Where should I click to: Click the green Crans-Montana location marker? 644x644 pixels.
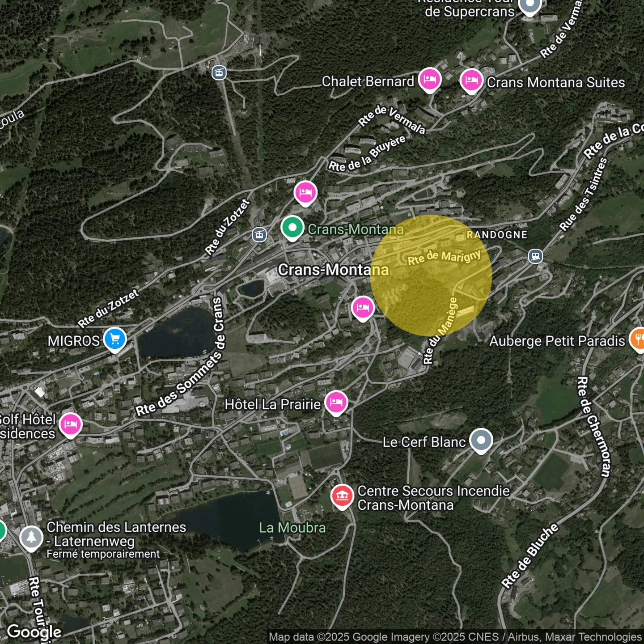point(292,228)
